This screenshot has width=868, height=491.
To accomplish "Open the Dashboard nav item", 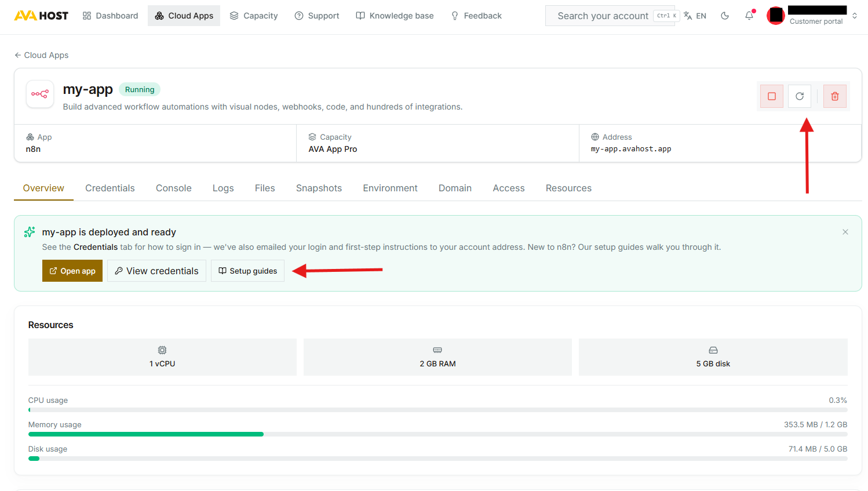I will [110, 16].
